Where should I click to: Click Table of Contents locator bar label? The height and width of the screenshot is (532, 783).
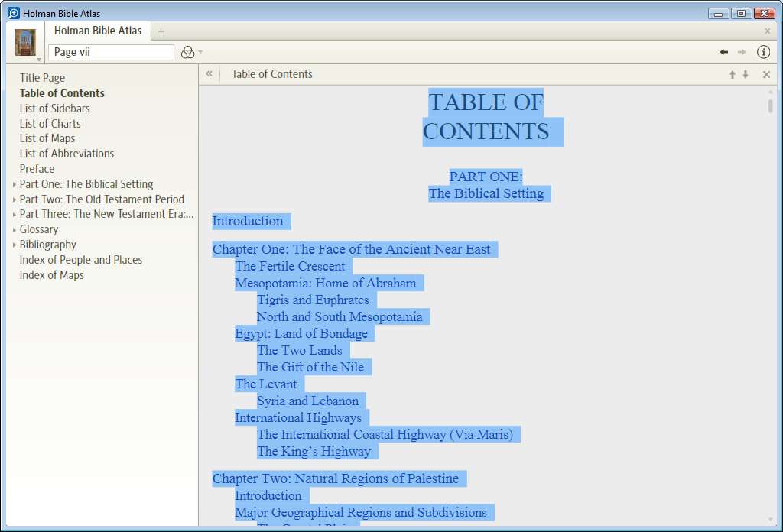click(272, 74)
